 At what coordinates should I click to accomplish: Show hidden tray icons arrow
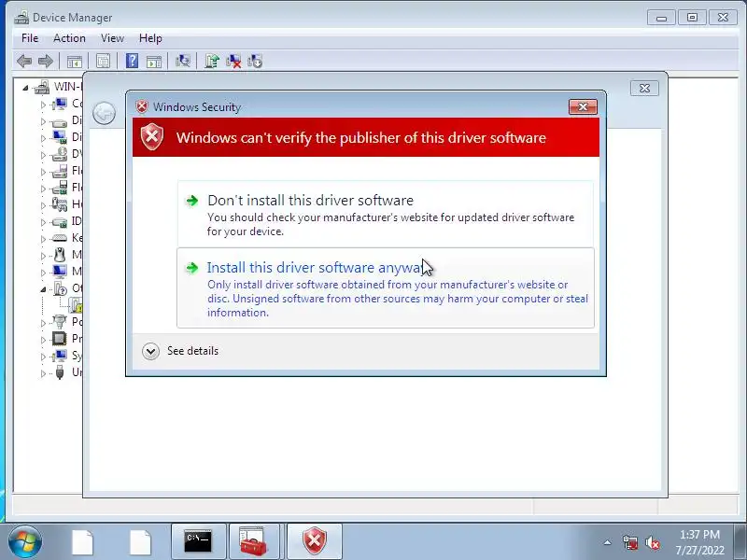[608, 542]
